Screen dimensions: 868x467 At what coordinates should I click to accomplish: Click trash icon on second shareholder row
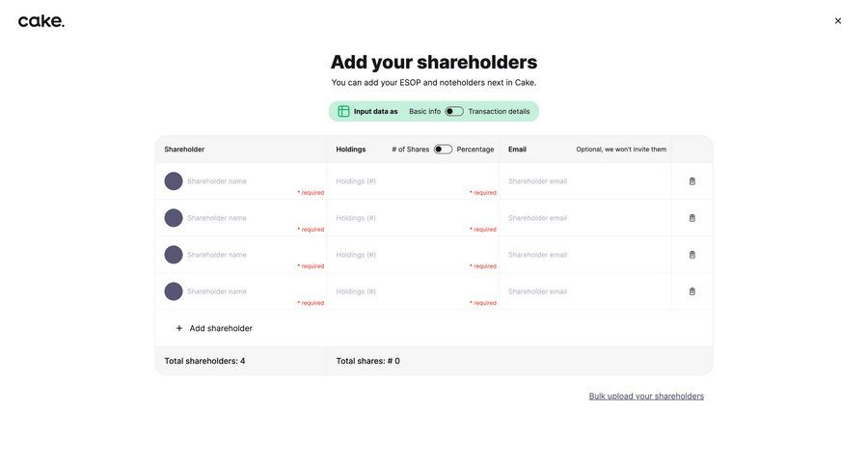(x=692, y=218)
